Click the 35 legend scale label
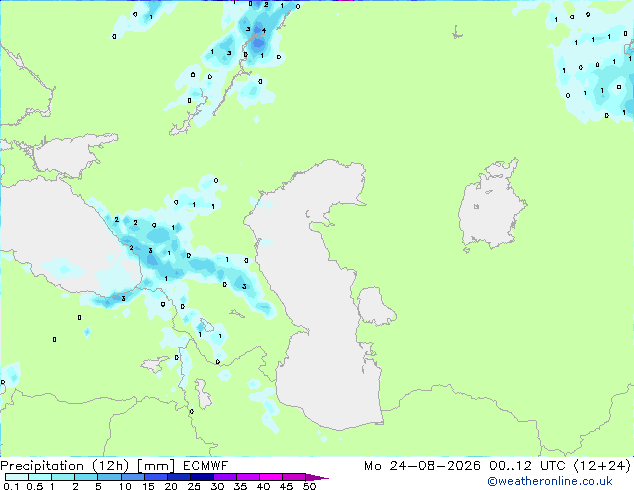Image resolution: width=634 pixels, height=490 pixels. (240, 486)
